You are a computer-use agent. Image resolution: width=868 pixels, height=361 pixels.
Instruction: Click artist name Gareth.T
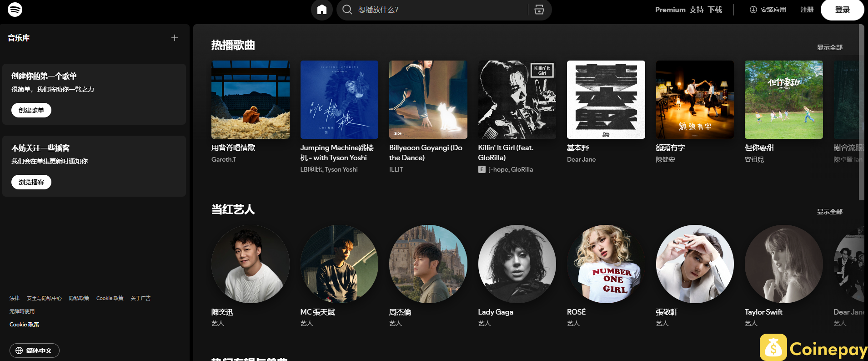point(224,159)
